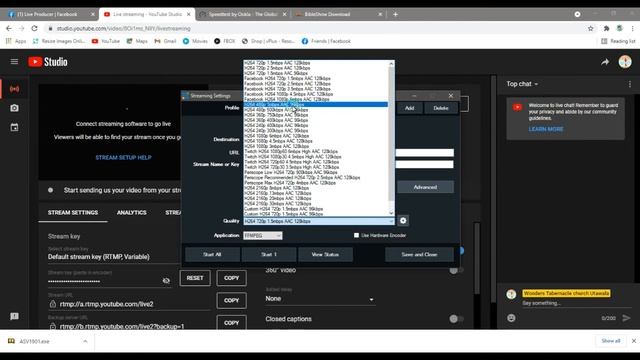
Task: Go back with the browser back arrow
Action: [x=9, y=29]
